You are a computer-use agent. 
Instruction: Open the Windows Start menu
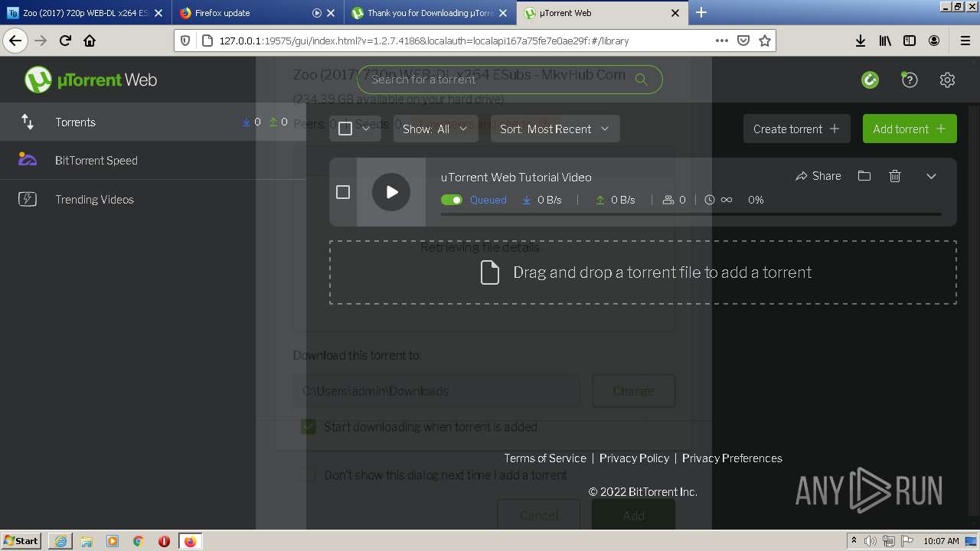click(x=21, y=540)
